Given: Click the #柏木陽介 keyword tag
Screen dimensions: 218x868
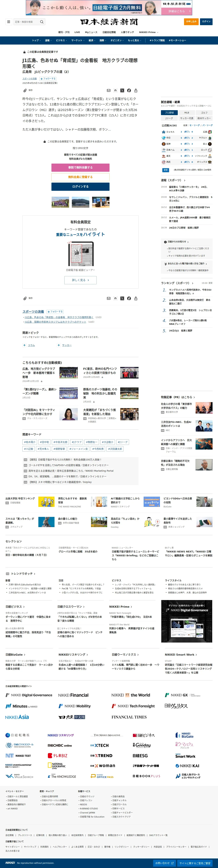Looking at the screenshot, I should pyautogui.click(x=30, y=442).
